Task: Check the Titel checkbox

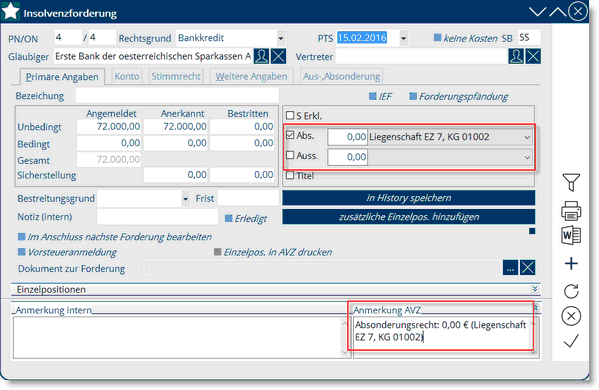Action: (290, 175)
